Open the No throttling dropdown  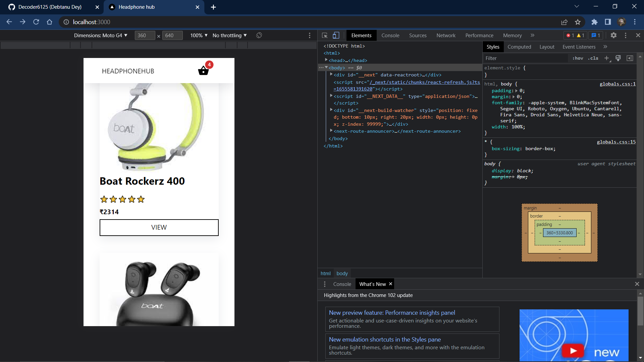(229, 36)
